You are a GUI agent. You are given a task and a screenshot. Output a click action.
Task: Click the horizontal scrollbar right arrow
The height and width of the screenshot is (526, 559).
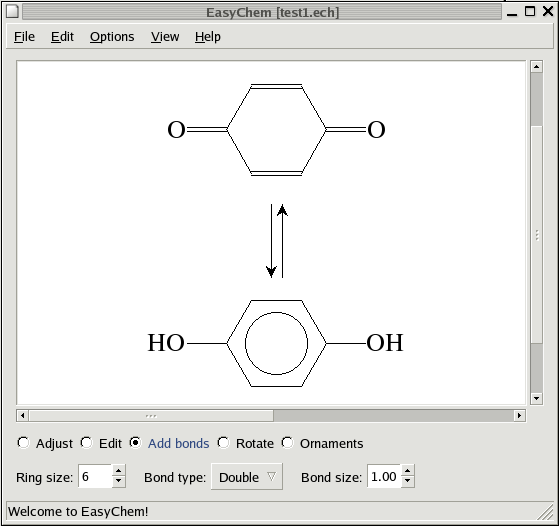(x=519, y=415)
